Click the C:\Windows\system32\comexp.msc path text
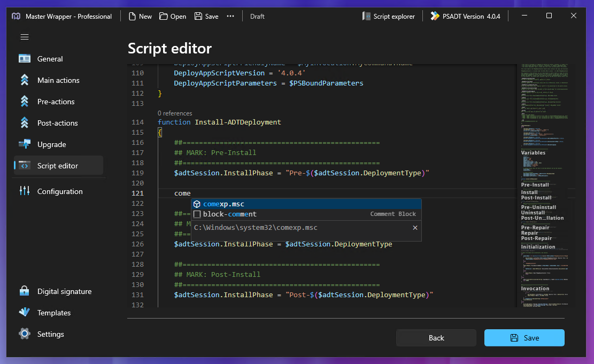Image resolution: width=594 pixels, height=364 pixels. 256,228
